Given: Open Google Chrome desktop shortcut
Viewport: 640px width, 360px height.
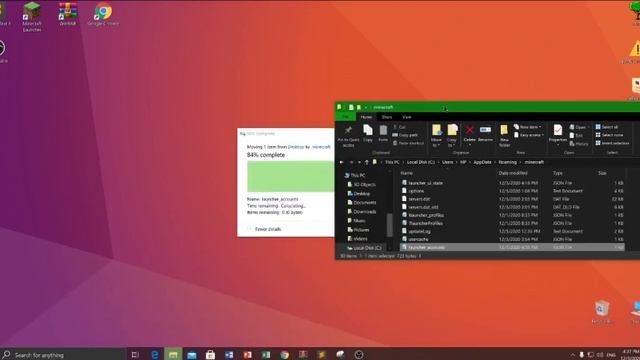Looking at the screenshot, I should (x=103, y=14).
